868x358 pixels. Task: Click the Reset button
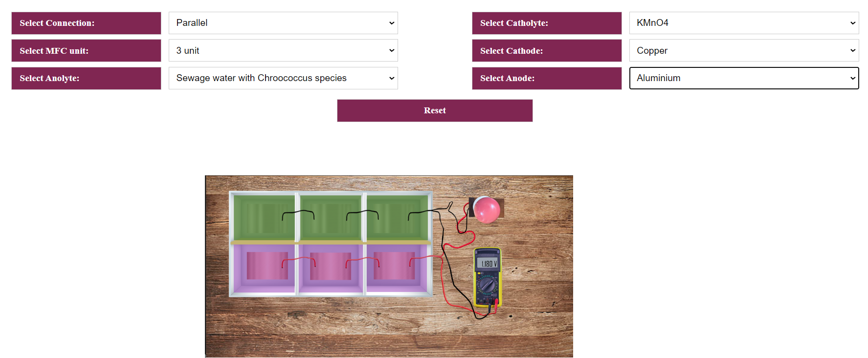point(435,110)
